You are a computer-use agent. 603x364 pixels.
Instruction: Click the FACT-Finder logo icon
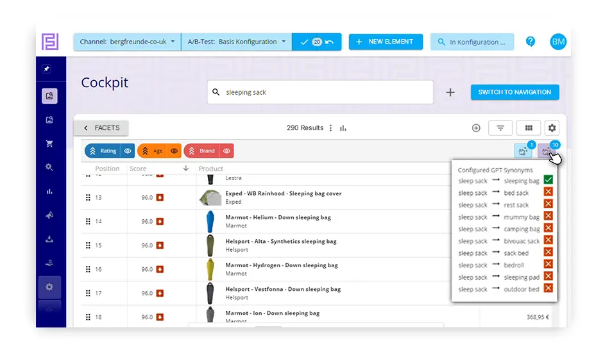point(50,42)
